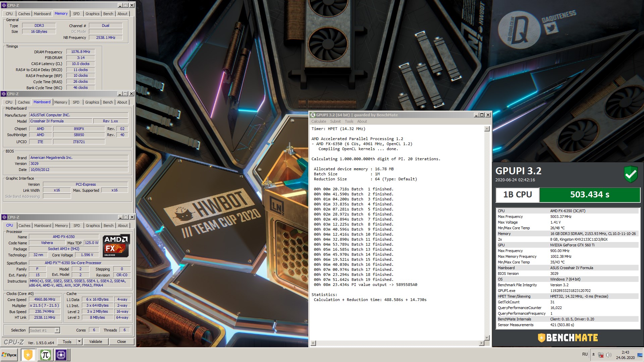Open the Submit menu in GPUPI
Image resolution: width=644 pixels, height=362 pixels.
tap(335, 121)
